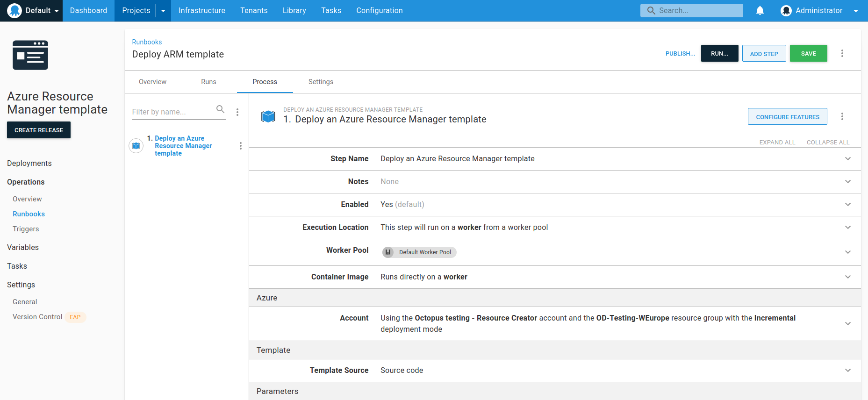The width and height of the screenshot is (868, 400).
Task: Expand the Execution Location section
Action: tap(555, 228)
